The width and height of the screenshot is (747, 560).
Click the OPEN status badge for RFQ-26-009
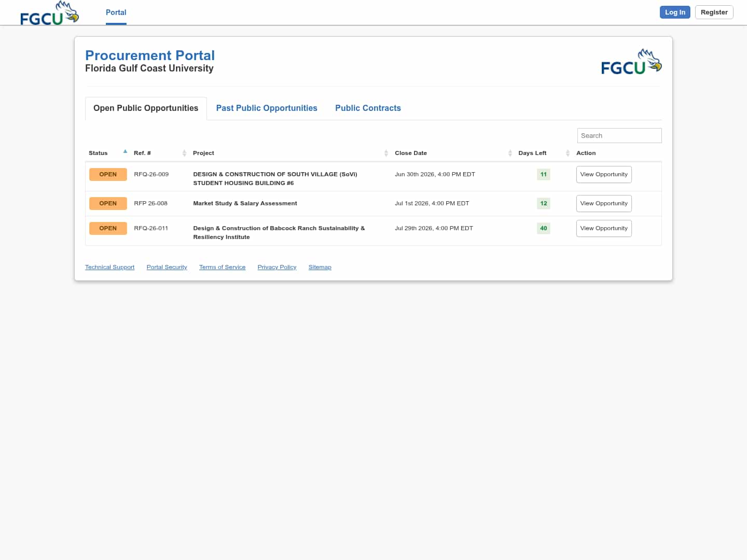108,175
